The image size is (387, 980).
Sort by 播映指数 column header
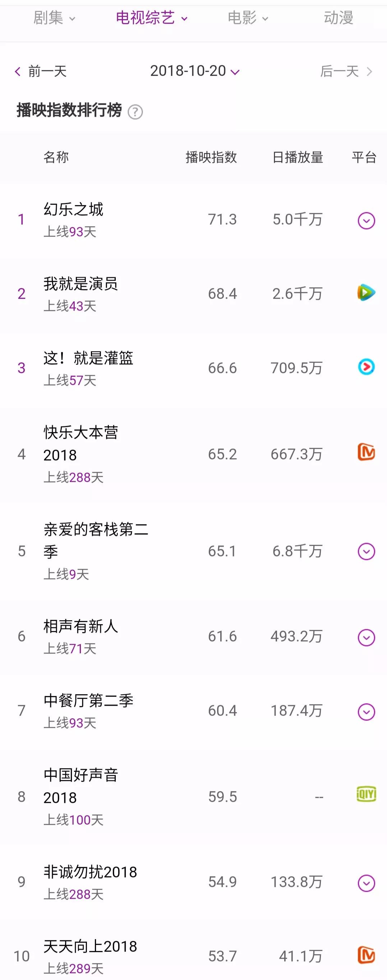pyautogui.click(x=211, y=157)
